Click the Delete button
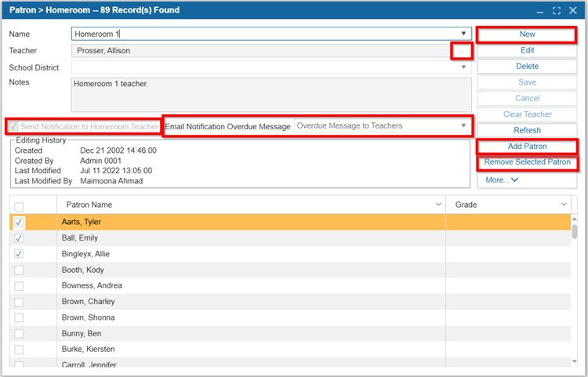This screenshot has width=588, height=377. click(x=527, y=67)
